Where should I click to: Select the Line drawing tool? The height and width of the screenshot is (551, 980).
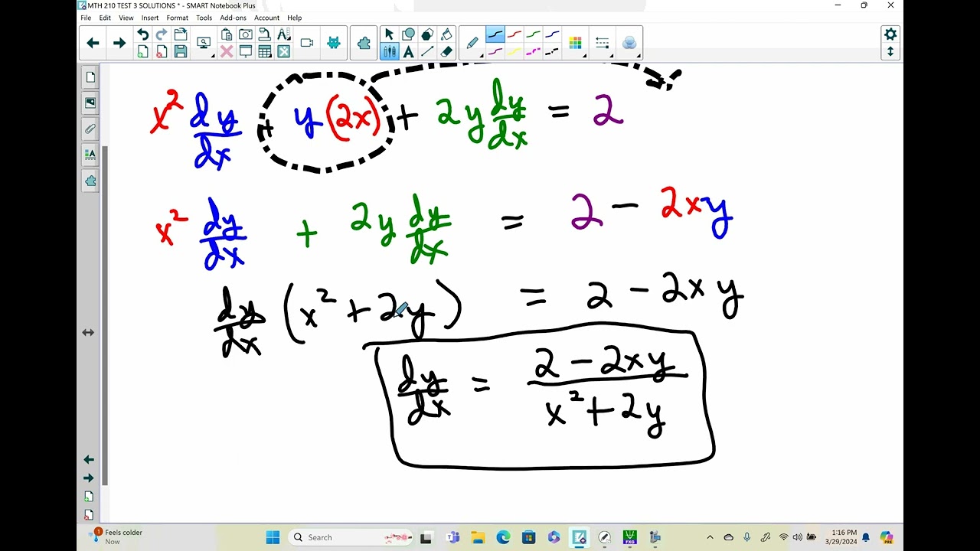(427, 51)
